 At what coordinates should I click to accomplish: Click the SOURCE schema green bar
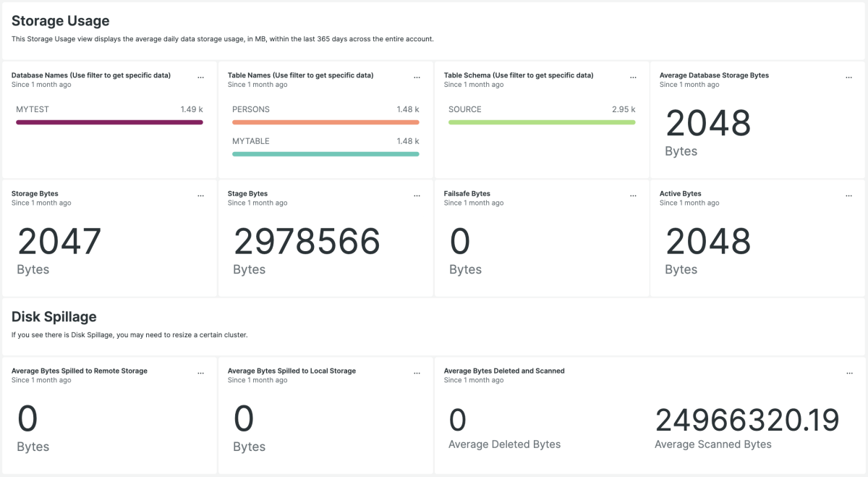tap(542, 122)
